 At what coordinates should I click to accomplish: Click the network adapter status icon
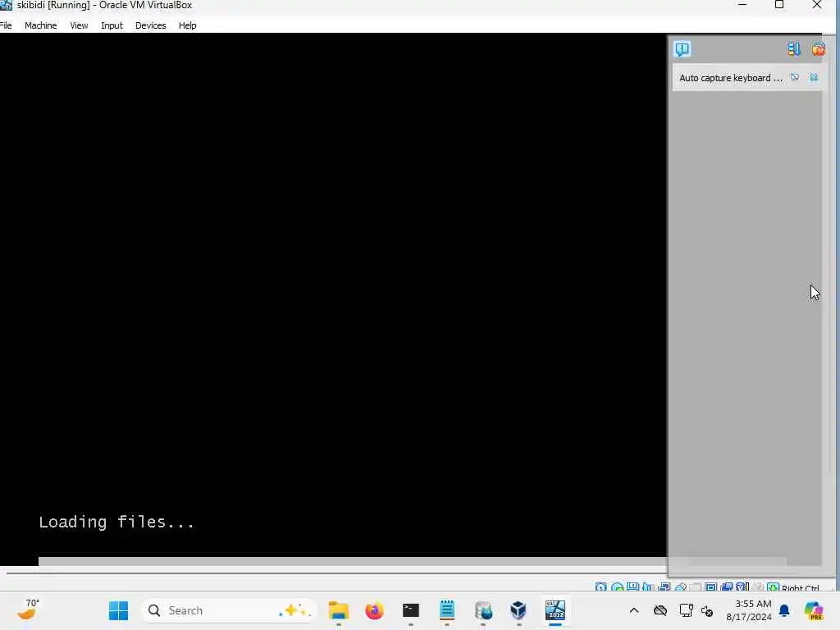664,587
